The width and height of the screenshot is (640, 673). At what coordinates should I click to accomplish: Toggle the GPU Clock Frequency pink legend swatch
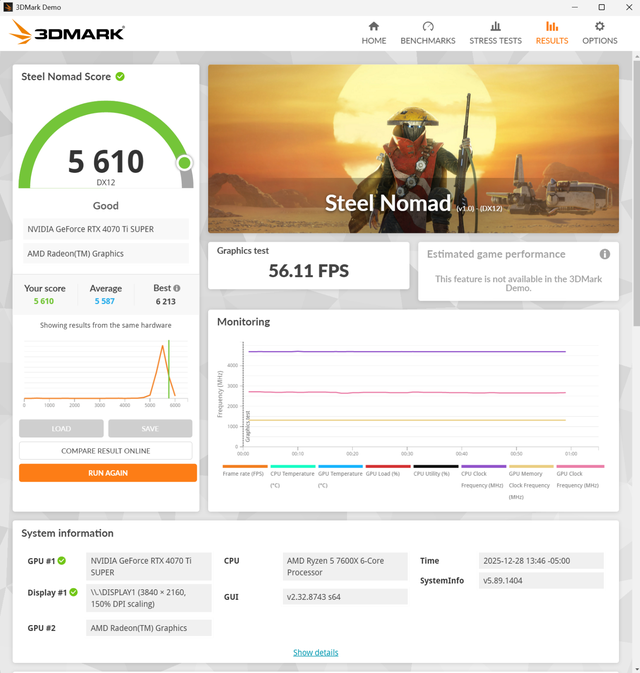click(580, 466)
